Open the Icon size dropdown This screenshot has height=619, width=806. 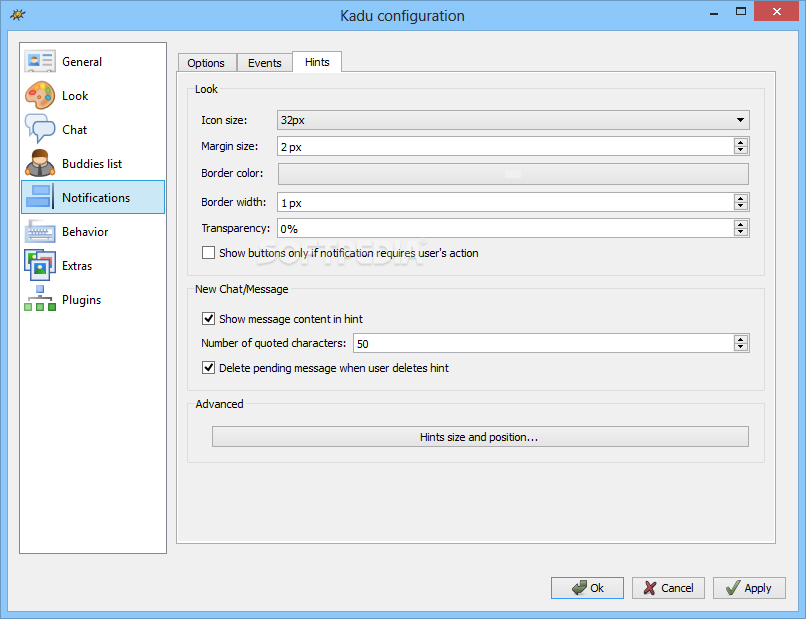(513, 120)
